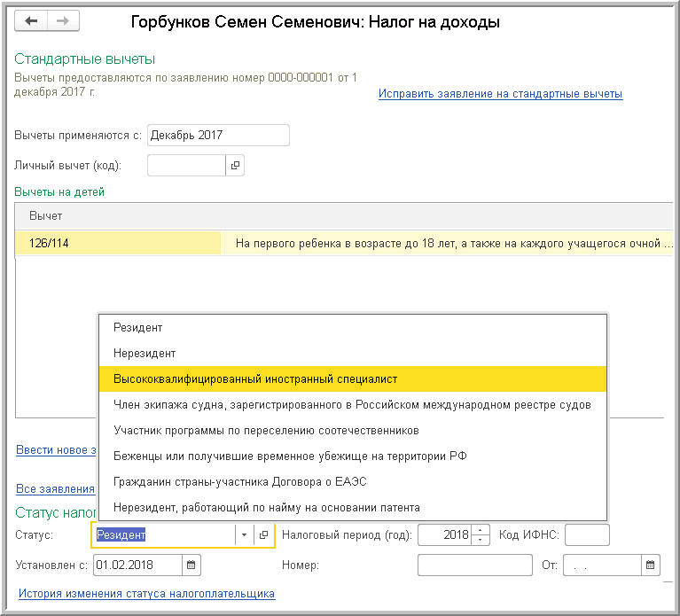Screen dimensions: 680x616
Task: Select Член экипажа судна option
Action: (x=353, y=404)
